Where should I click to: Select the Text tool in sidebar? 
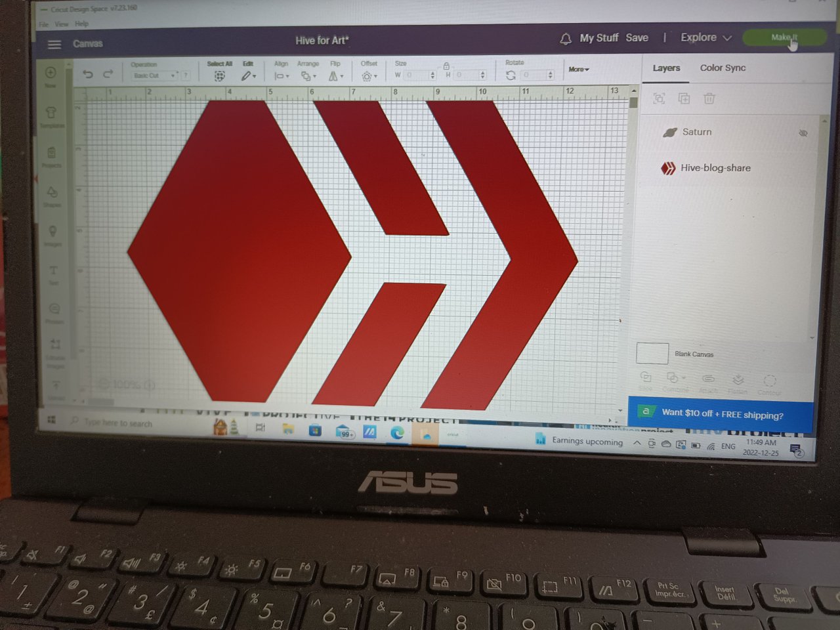[54, 274]
